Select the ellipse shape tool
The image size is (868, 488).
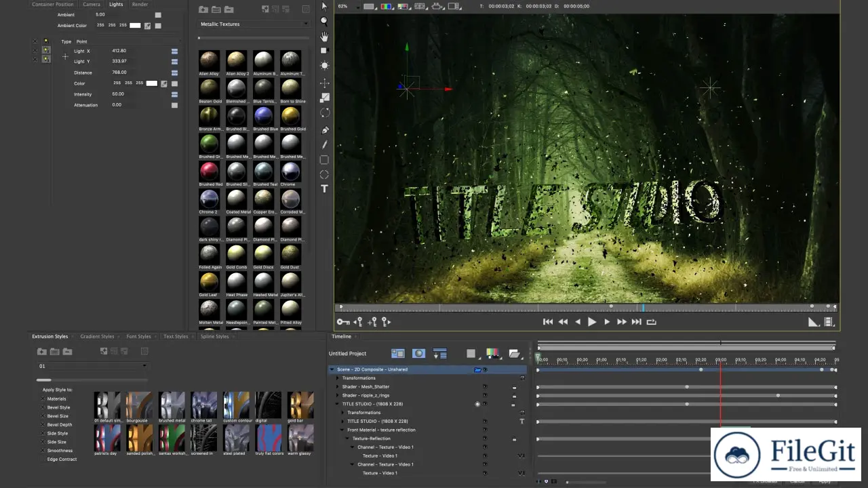324,174
